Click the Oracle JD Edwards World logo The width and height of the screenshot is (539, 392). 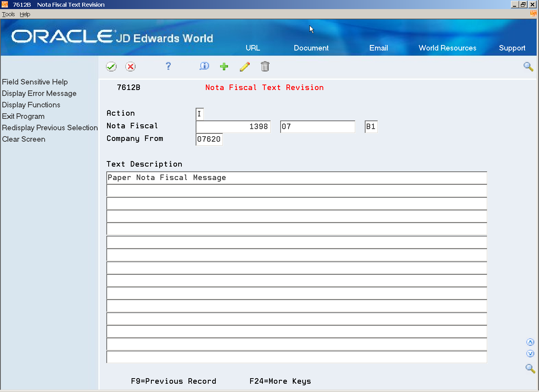pyautogui.click(x=112, y=37)
